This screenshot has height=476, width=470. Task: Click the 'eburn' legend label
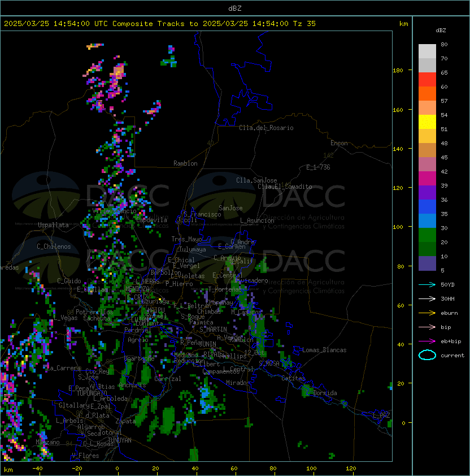[x=449, y=313]
